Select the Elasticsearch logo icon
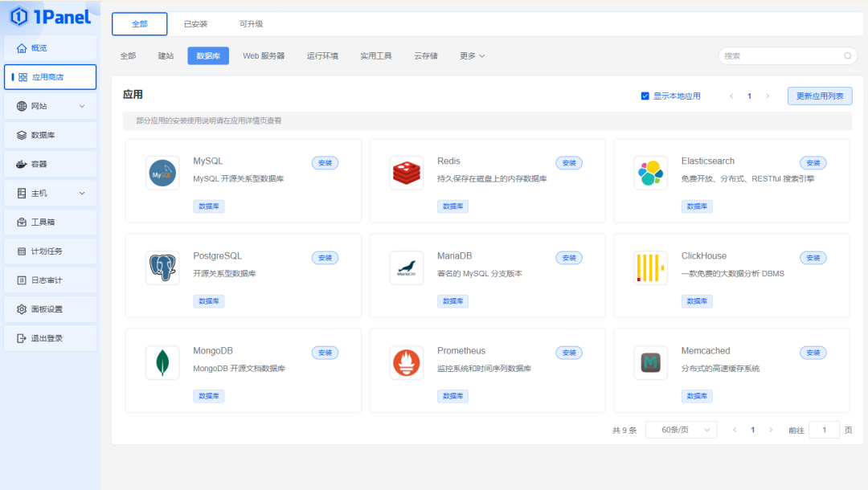 (650, 173)
